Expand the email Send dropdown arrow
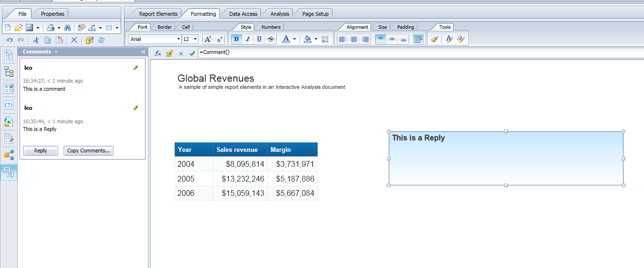The image size is (644, 268). (x=117, y=28)
